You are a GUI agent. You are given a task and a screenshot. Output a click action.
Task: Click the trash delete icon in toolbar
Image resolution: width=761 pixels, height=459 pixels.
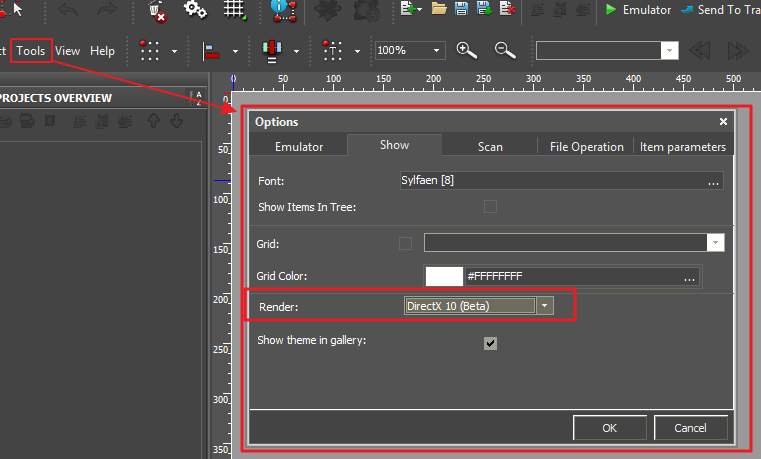[157, 10]
